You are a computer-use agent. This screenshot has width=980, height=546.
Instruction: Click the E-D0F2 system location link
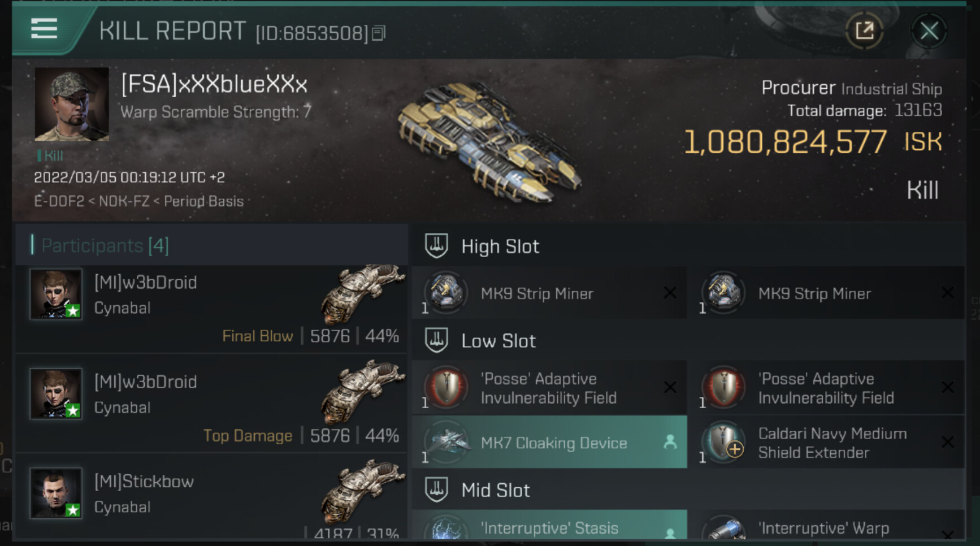[59, 201]
